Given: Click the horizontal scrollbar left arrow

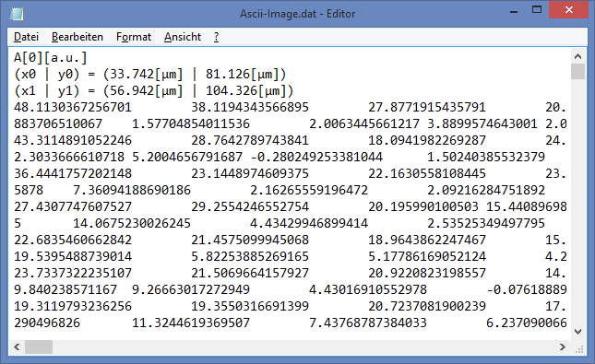Looking at the screenshot, I should (17, 346).
